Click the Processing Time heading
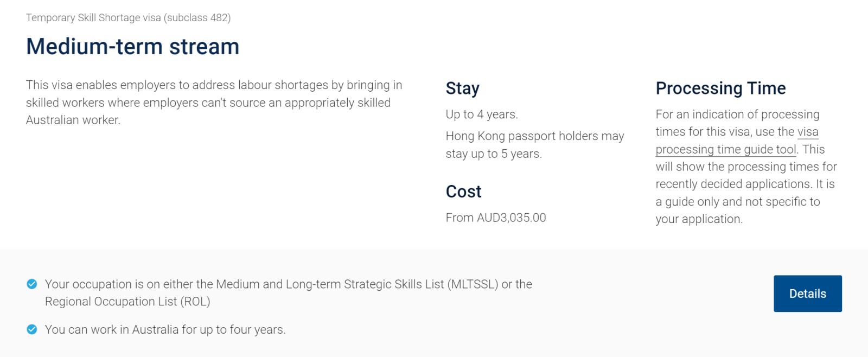Image resolution: width=868 pixels, height=357 pixels. point(720,88)
